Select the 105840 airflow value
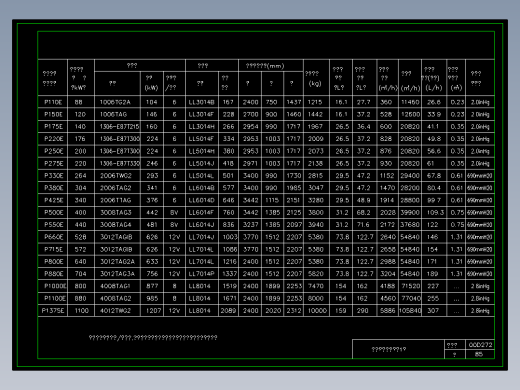This screenshot has height=390, width=520. 410,311
